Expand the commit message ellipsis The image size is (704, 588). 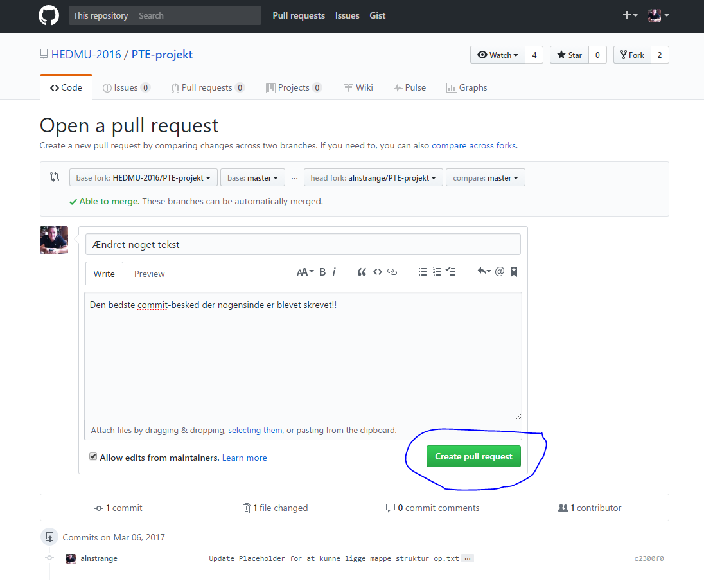pyautogui.click(x=468, y=559)
